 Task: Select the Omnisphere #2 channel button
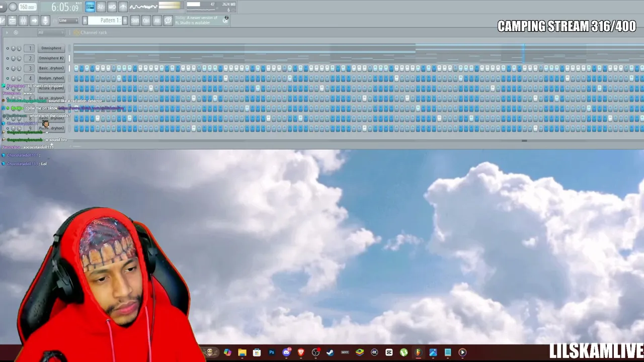(x=51, y=58)
